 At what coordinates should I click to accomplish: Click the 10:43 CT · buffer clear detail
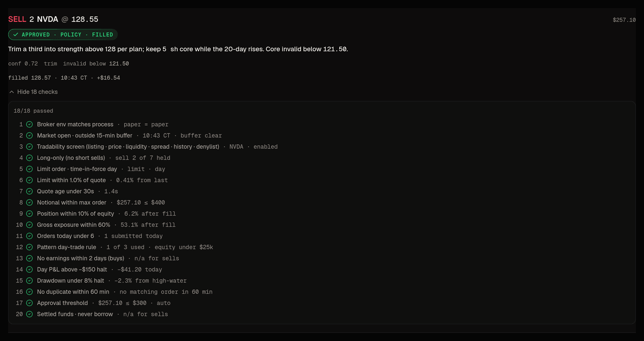tap(182, 135)
